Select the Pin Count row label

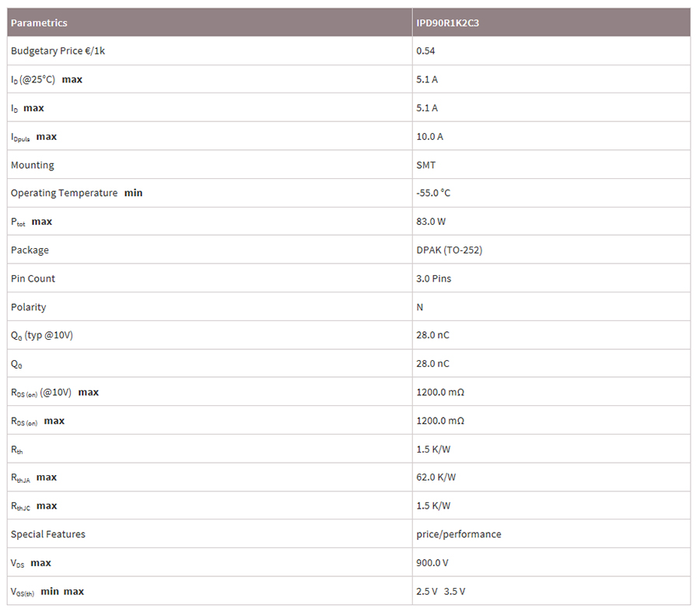click(33, 278)
